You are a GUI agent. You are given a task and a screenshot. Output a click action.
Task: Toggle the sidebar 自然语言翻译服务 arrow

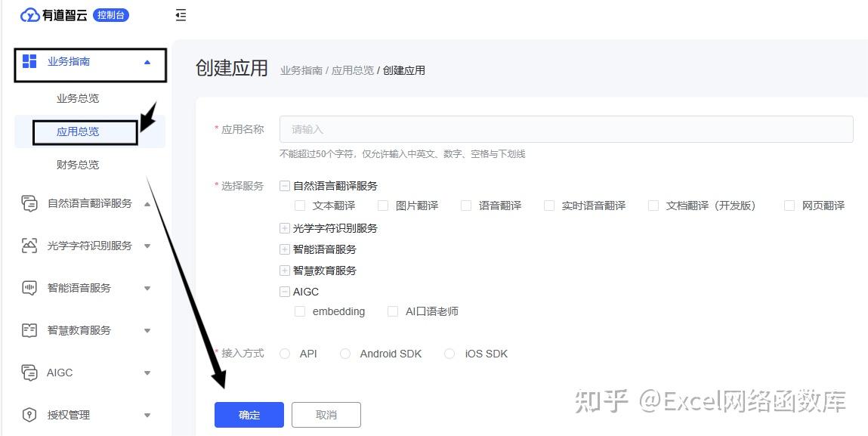[147, 204]
